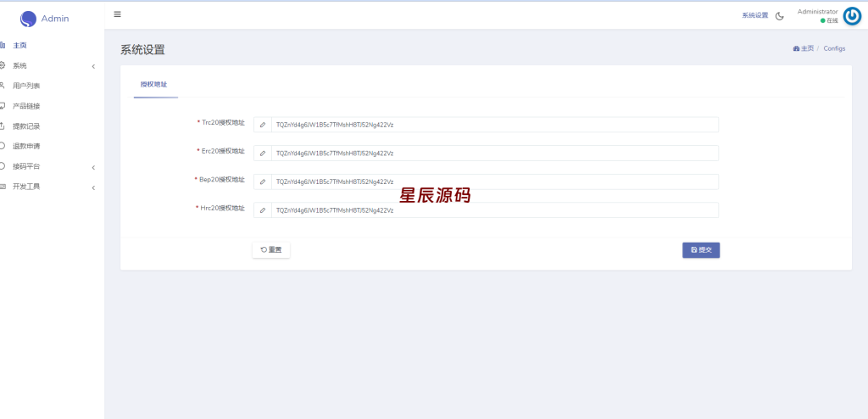Click the 提交 submit button

[701, 250]
